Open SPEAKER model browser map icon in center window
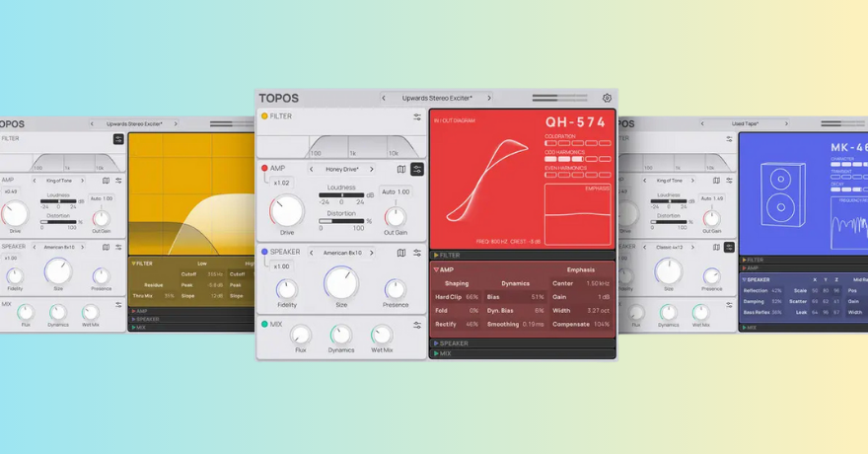Viewport: 868px width, 454px height. [x=401, y=253]
